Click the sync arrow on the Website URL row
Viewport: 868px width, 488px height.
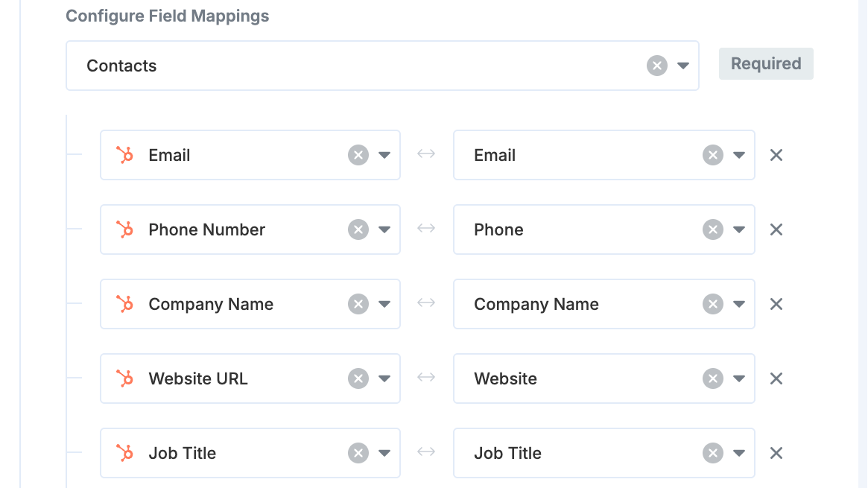[426, 378]
